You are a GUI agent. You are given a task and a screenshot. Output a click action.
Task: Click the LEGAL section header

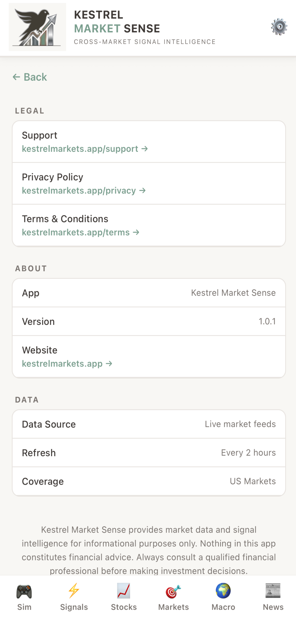point(30,111)
